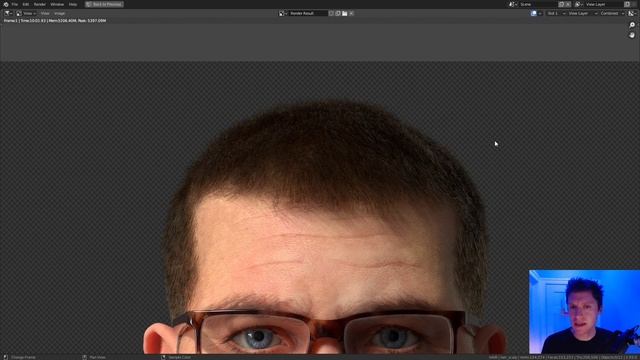The height and width of the screenshot is (360, 640).
Task: Click the Pan View status bar icon
Action: pyautogui.click(x=84, y=357)
